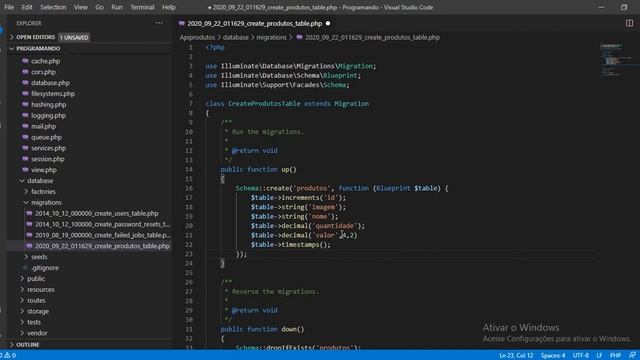Viewport: 640px width, 360px height.
Task: Open the Run menu
Action: coord(117,7)
